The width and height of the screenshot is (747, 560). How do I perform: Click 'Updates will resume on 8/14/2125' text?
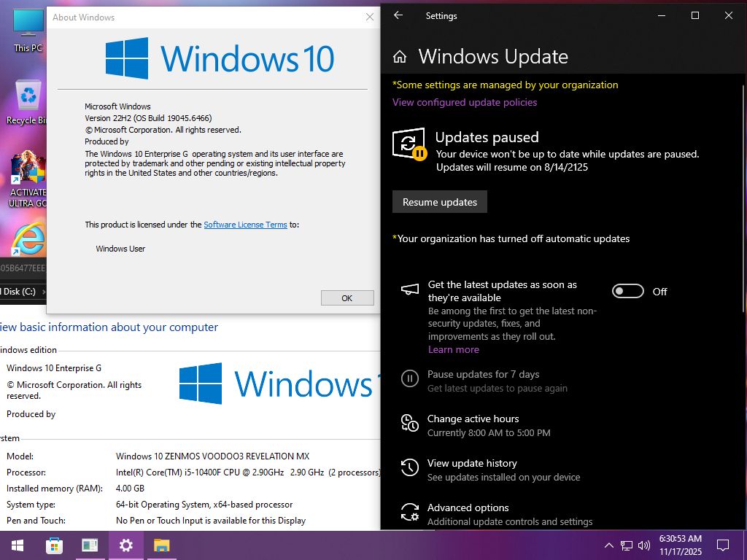[512, 167]
